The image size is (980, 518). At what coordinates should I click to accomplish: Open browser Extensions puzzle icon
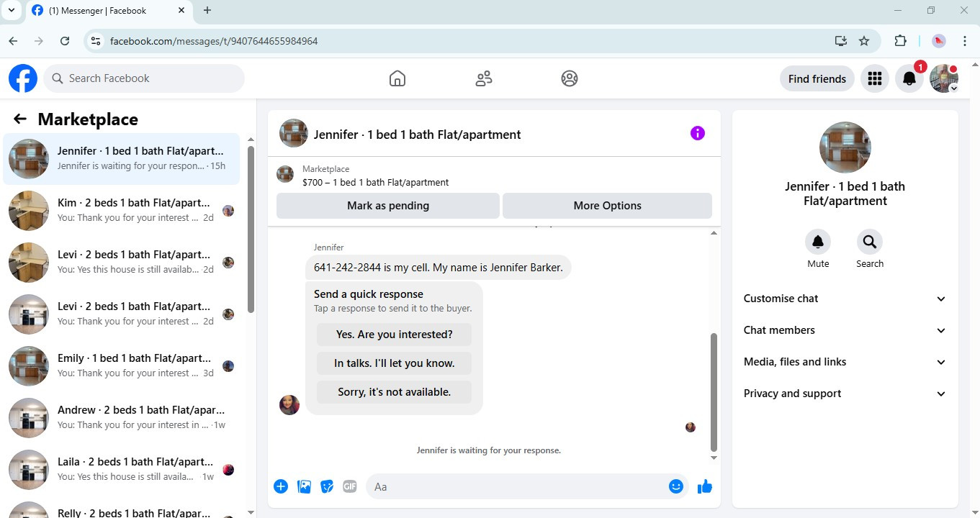coord(900,41)
